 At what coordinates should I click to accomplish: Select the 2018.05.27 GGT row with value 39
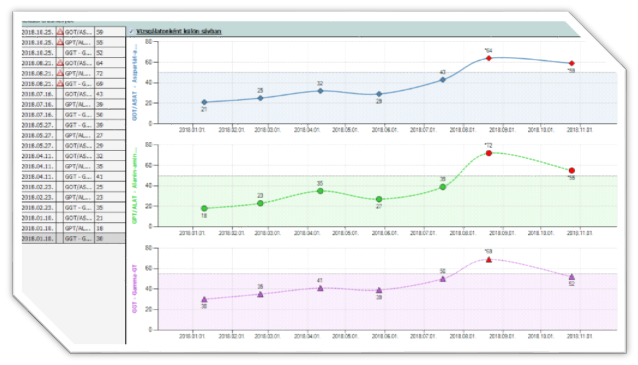[74, 125]
